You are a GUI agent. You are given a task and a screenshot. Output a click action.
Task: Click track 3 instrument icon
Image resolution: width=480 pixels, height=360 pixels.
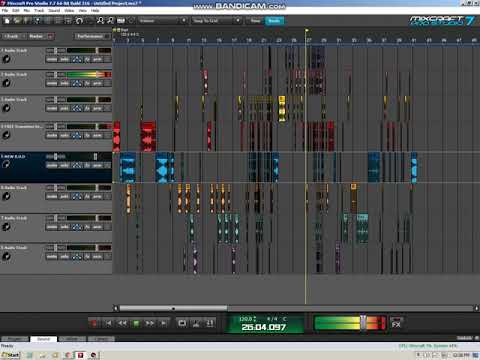[6, 108]
